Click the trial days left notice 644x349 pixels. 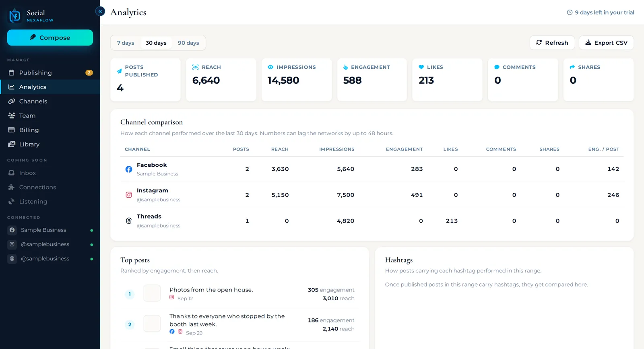click(601, 12)
